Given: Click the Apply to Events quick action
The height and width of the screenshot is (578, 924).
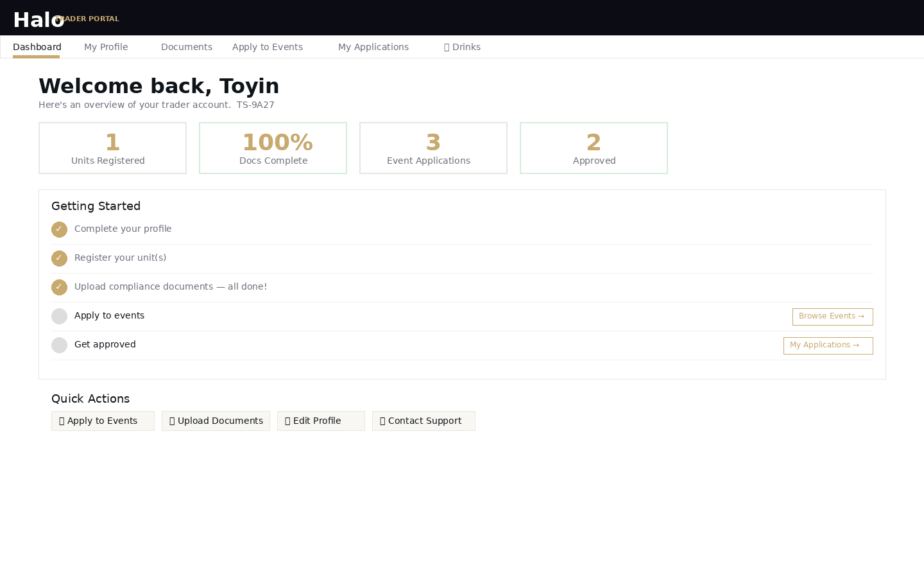Looking at the screenshot, I should 103,421.
